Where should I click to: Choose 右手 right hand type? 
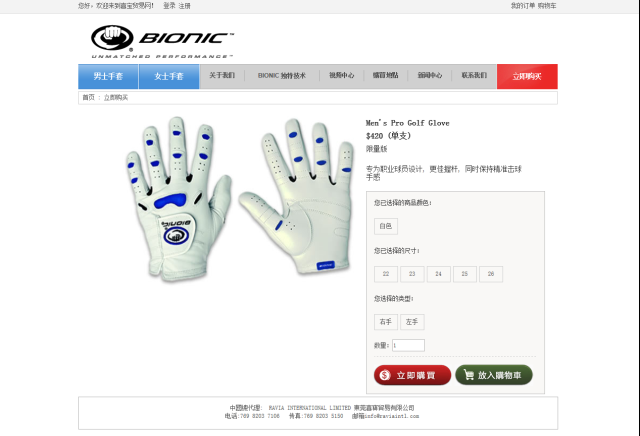tap(386, 322)
